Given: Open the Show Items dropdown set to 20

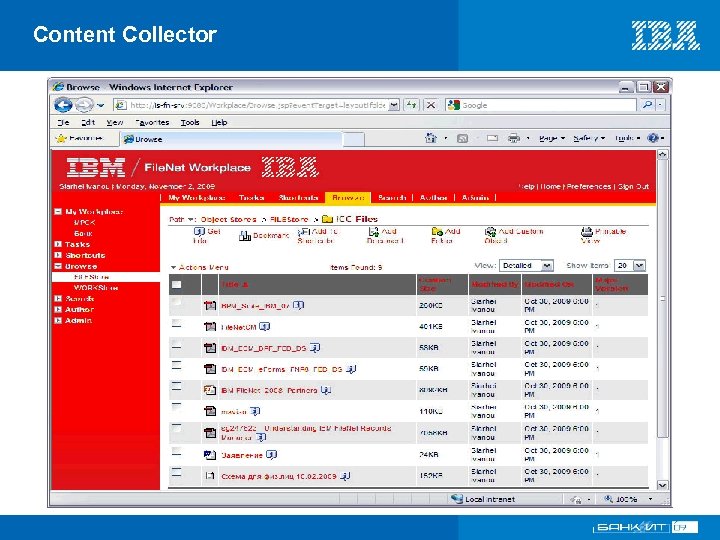Looking at the screenshot, I should [630, 265].
